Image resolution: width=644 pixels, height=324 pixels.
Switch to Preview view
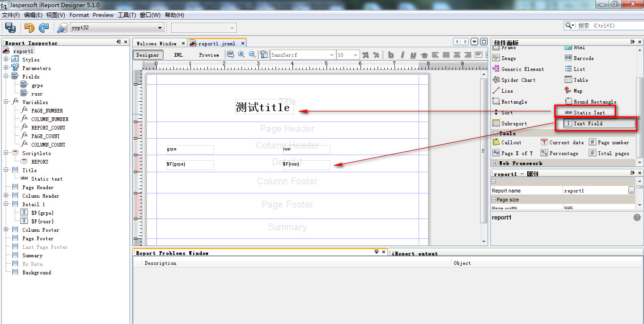tap(209, 55)
